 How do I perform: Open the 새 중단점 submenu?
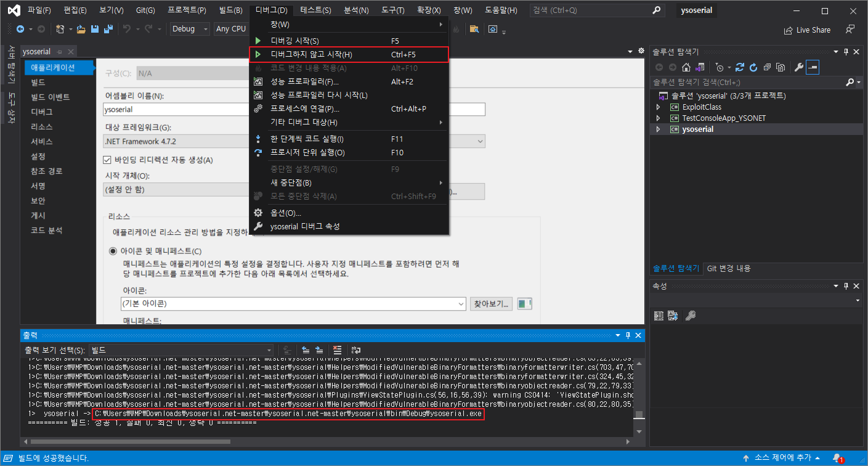pyautogui.click(x=349, y=182)
